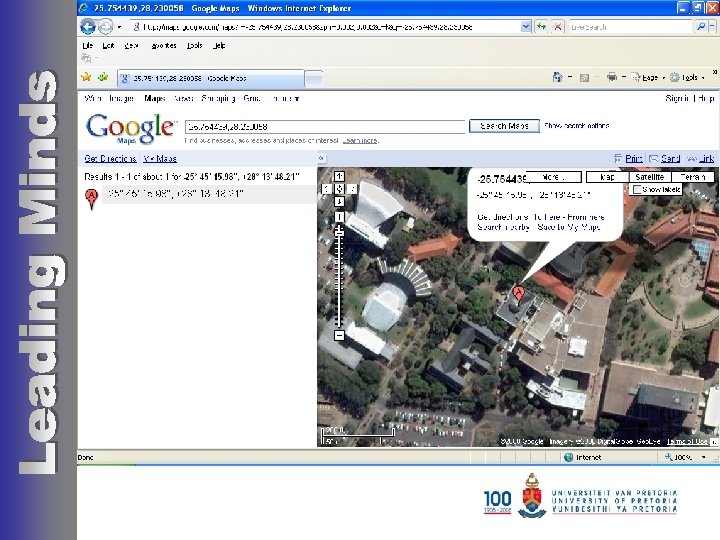The height and width of the screenshot is (540, 720).
Task: Pan the map right arrow
Action: pos(352,189)
